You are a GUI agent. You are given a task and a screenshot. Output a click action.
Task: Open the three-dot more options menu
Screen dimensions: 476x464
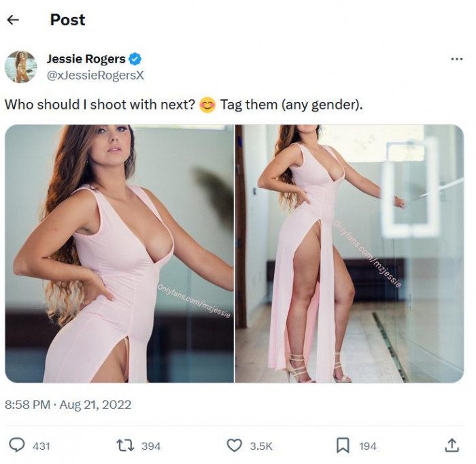point(456,59)
